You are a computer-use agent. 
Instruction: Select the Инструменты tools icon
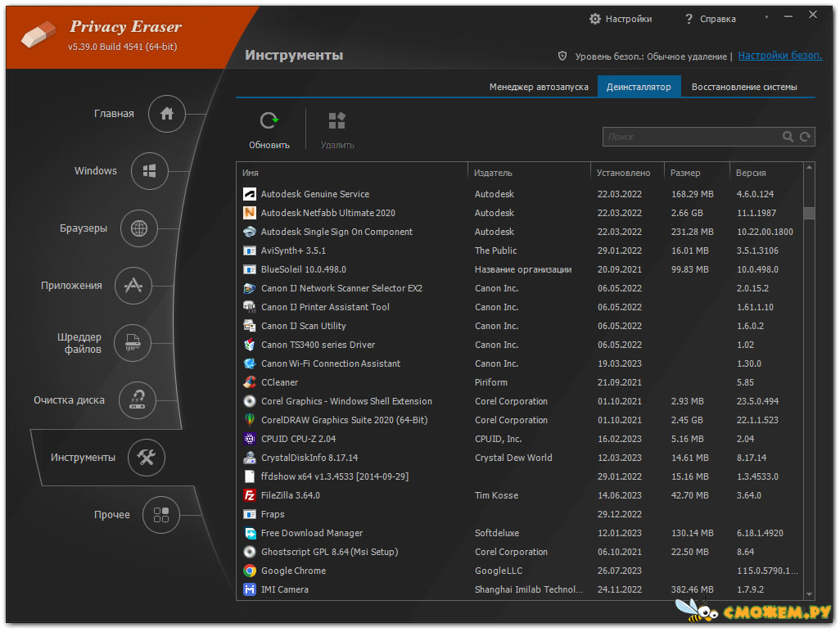point(147,458)
